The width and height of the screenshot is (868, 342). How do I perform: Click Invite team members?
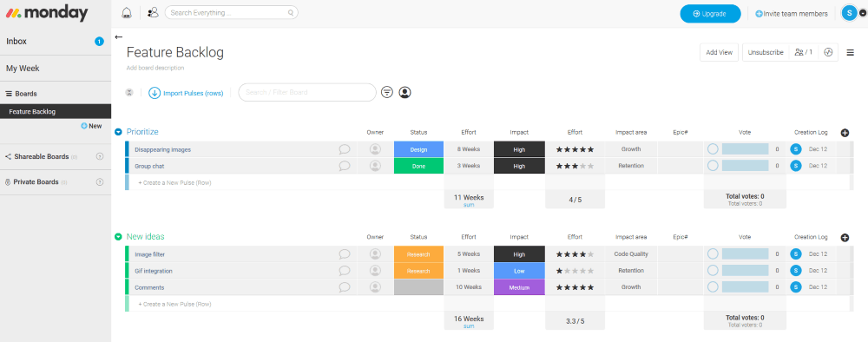pos(792,14)
